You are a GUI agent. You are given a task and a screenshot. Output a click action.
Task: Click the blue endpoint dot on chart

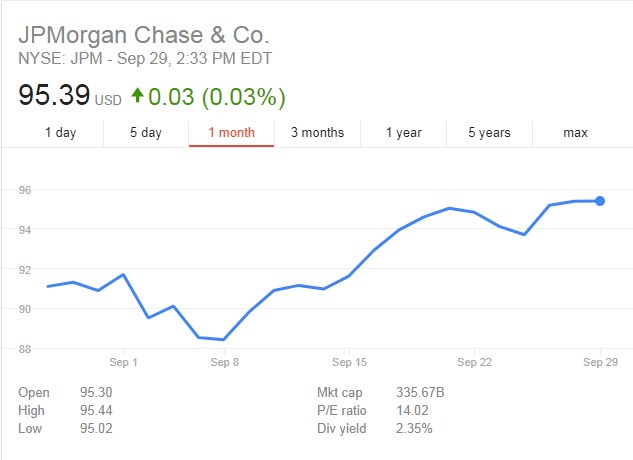(x=600, y=201)
